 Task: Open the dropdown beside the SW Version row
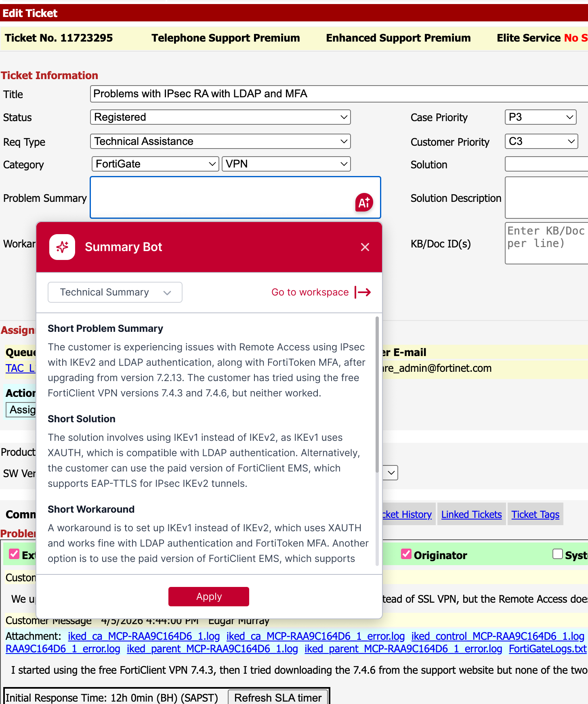point(391,473)
